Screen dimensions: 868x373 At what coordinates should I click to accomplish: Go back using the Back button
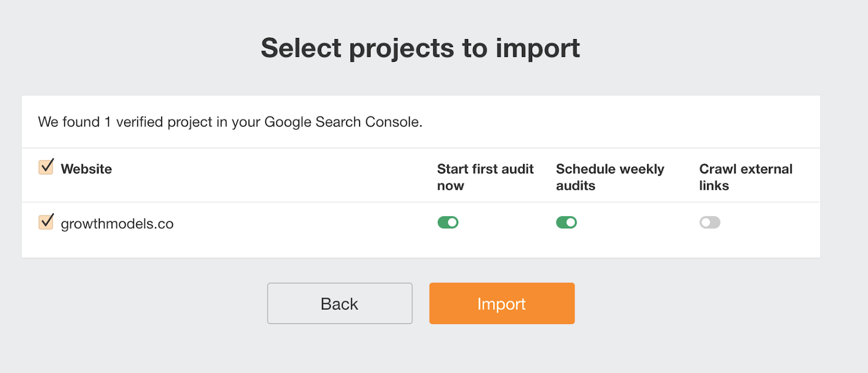[x=340, y=304]
